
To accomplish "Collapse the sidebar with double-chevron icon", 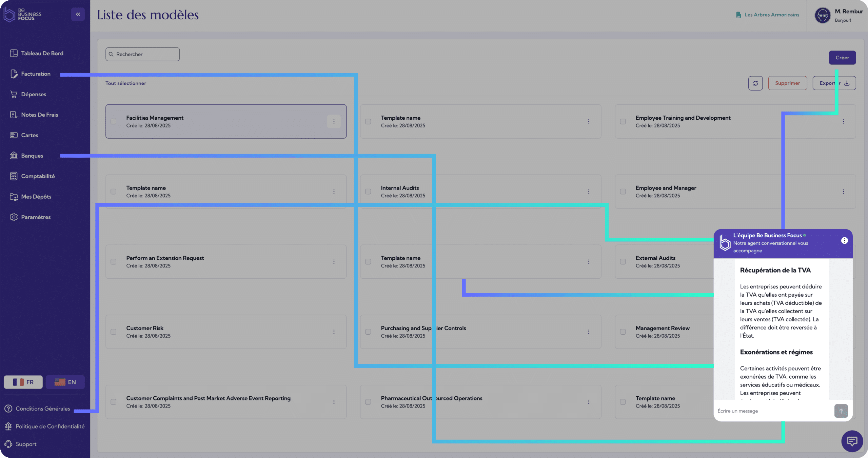I will (x=78, y=14).
